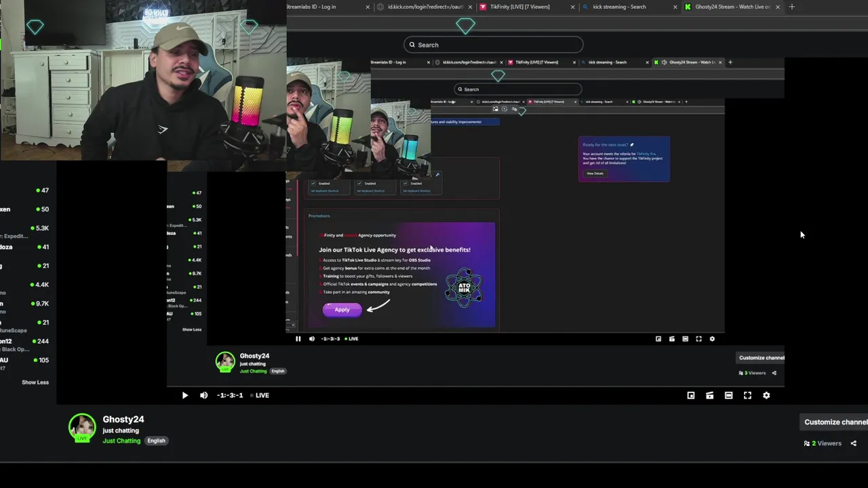Click View Details in the purple upgrade card
Image resolution: width=868 pixels, height=488 pixels.
(595, 174)
